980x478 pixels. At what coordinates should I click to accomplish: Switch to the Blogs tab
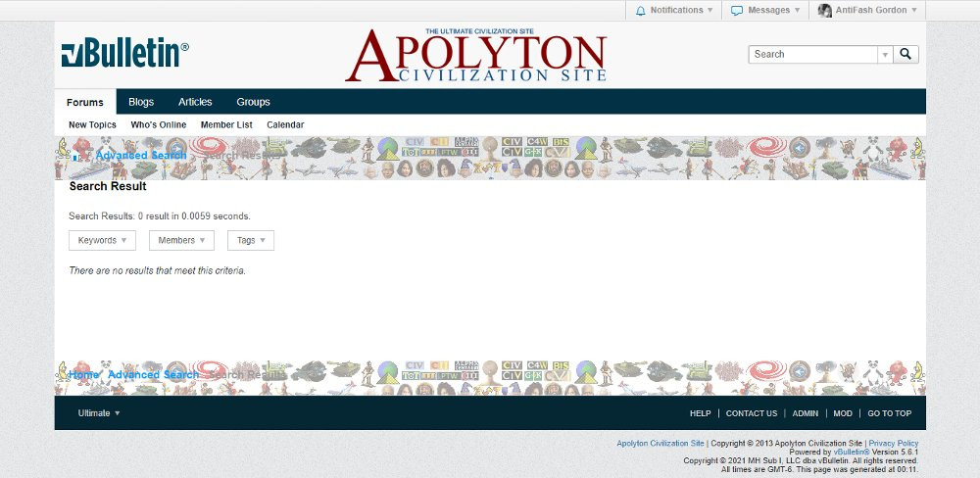coord(141,102)
